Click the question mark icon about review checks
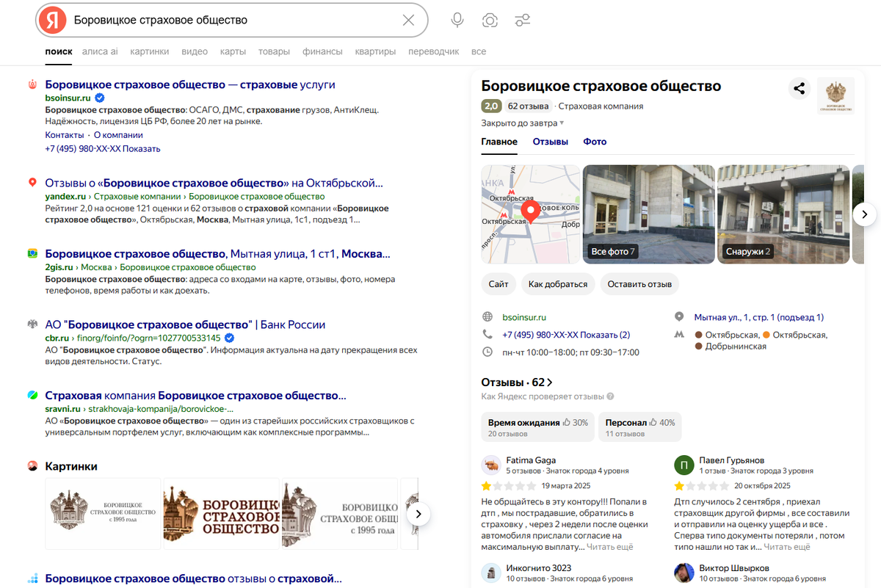Screen dimensions: 881x588 click(610, 396)
